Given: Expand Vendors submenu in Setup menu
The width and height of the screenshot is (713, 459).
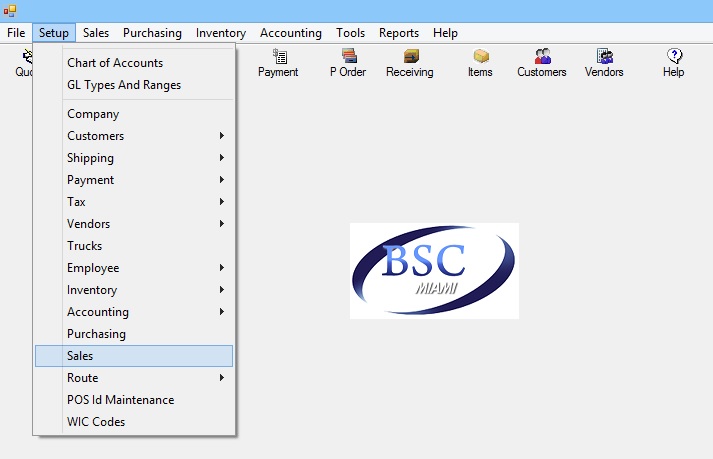Looking at the screenshot, I should pos(134,224).
